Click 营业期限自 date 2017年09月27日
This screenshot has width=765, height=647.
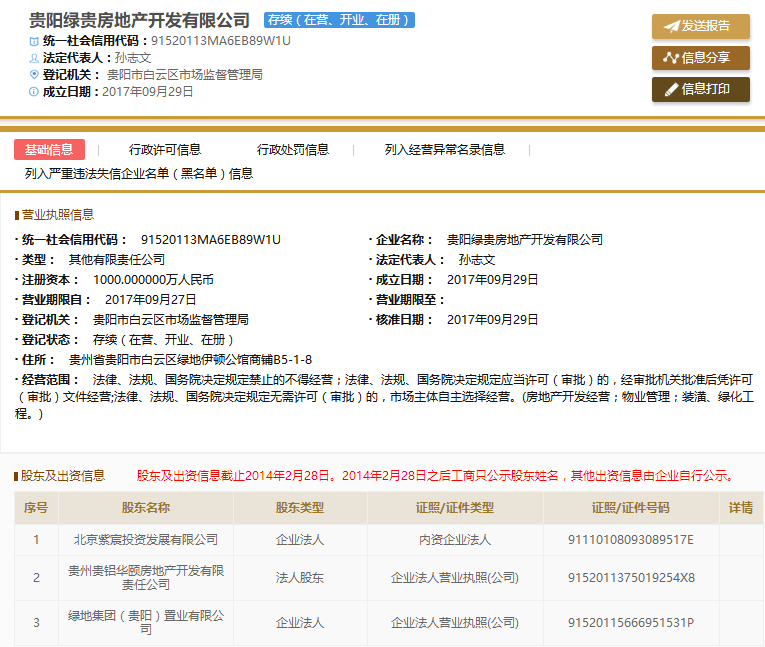point(150,300)
